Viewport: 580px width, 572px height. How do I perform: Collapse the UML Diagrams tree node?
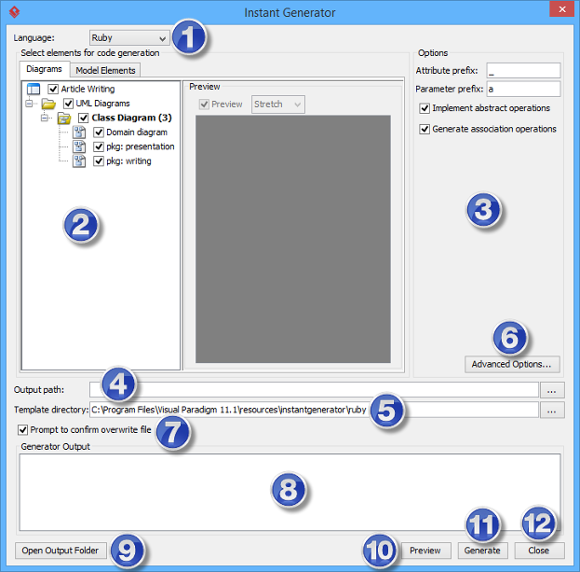click(29, 103)
